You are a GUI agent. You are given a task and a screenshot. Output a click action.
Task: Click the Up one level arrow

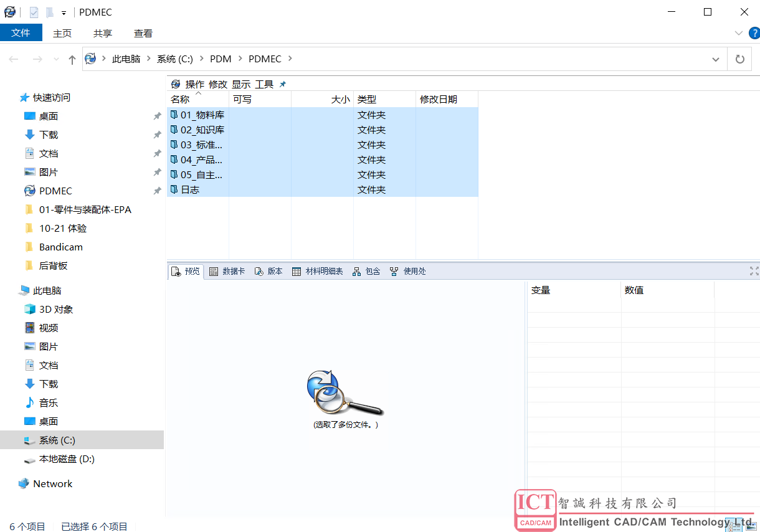(72, 59)
